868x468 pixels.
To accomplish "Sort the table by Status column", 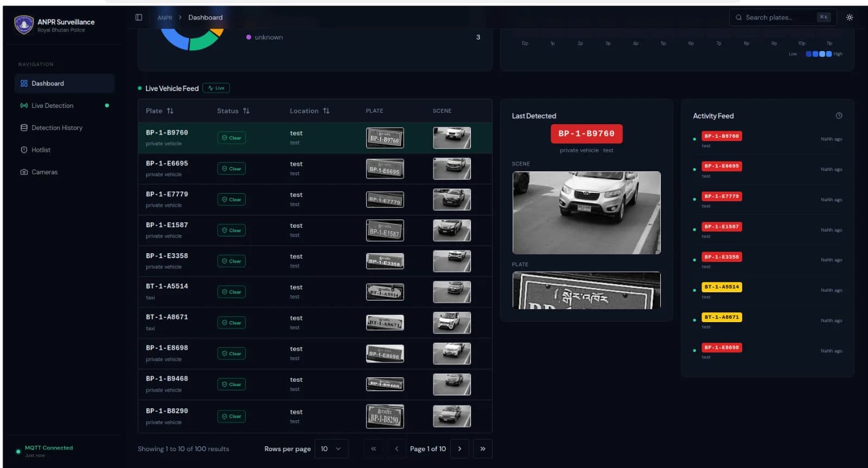I will pos(233,111).
